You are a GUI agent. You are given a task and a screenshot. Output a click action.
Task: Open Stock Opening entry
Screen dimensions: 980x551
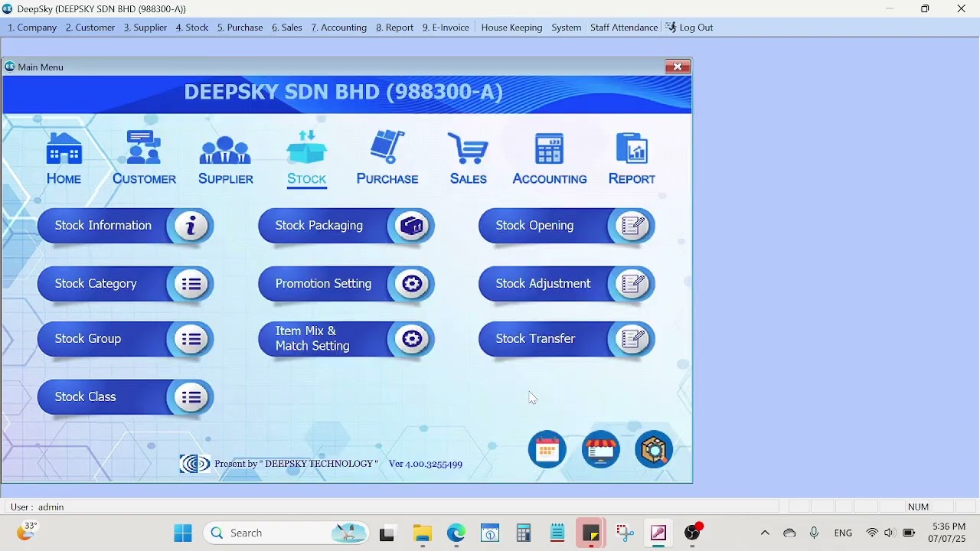tap(567, 226)
